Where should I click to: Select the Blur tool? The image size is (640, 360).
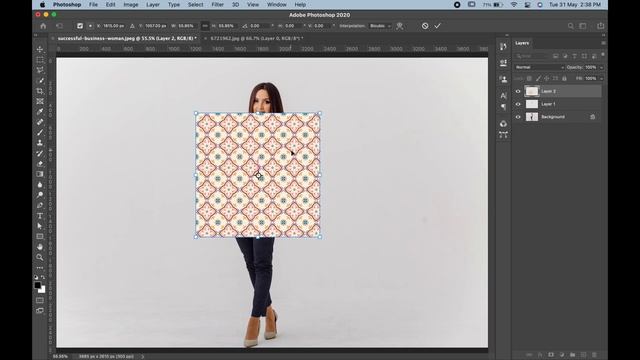(x=40, y=184)
